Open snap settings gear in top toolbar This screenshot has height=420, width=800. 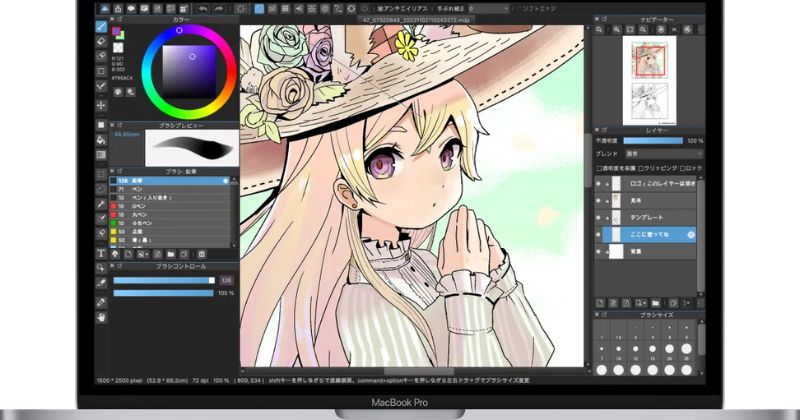(352, 9)
